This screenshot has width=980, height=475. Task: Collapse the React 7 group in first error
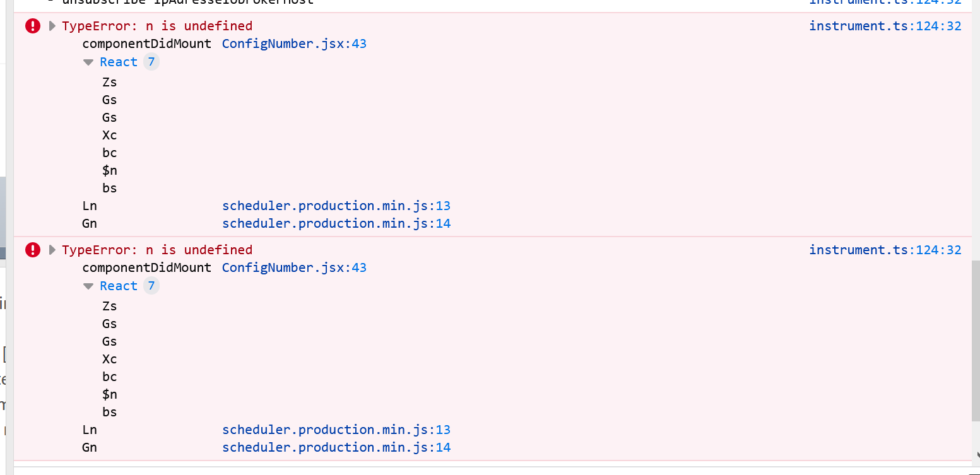pos(88,62)
